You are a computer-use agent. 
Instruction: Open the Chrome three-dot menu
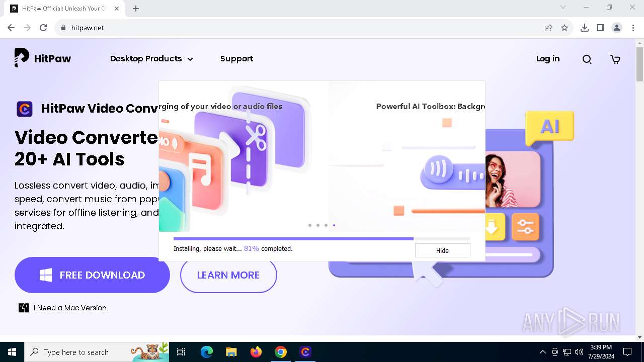632,28
